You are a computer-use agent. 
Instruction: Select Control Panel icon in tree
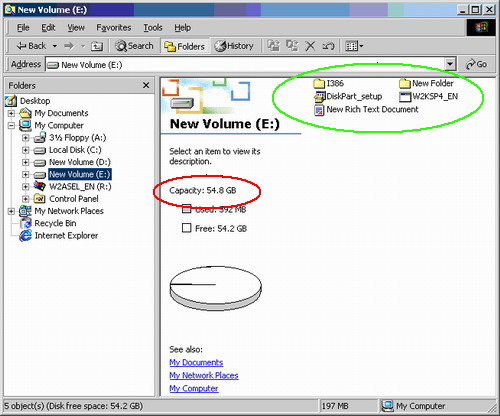coord(40,199)
